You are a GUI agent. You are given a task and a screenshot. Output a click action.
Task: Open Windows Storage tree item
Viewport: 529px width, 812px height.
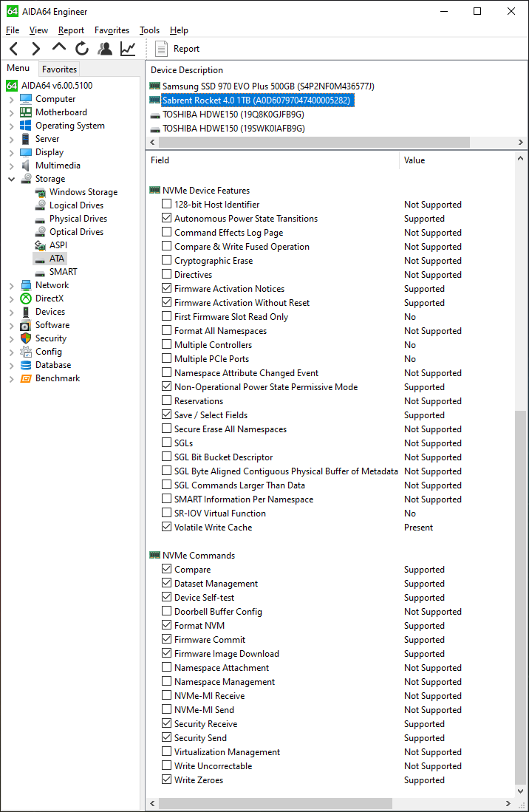click(x=83, y=192)
